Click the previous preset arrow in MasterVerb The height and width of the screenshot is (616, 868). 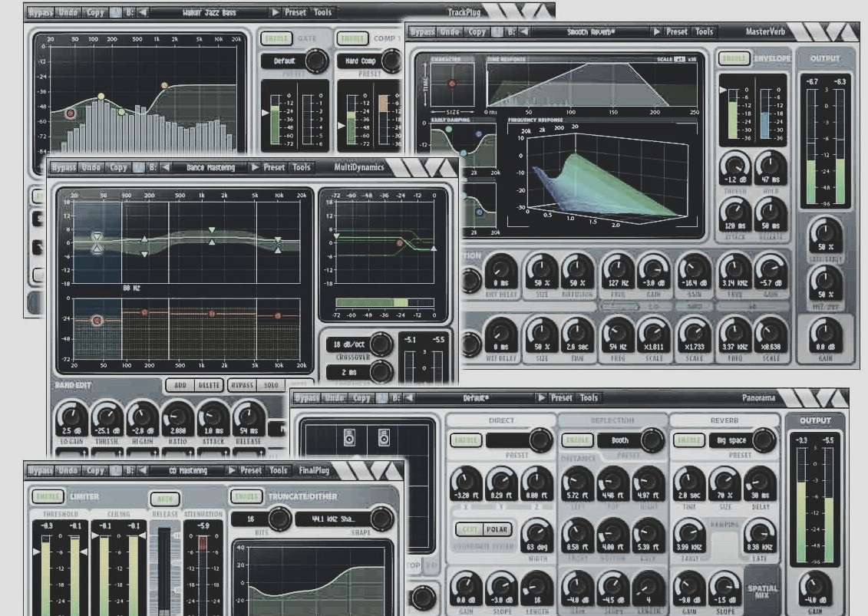pos(525,32)
